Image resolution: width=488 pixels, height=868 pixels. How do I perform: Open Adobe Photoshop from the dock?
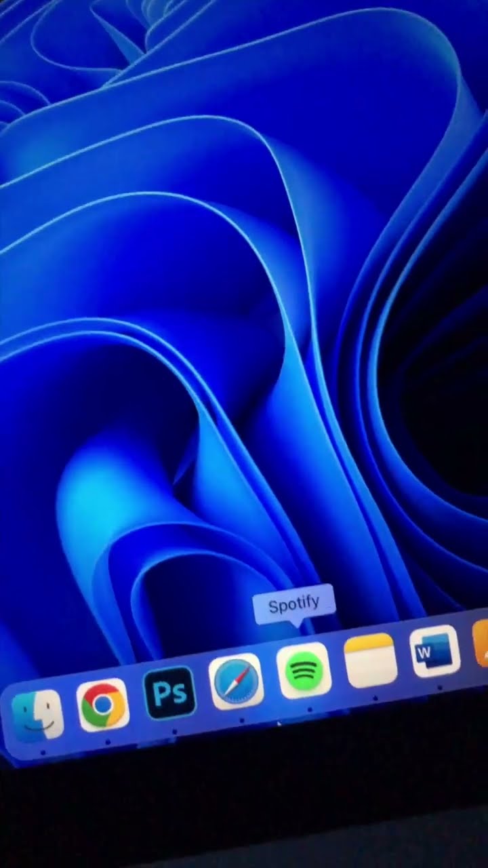(169, 693)
